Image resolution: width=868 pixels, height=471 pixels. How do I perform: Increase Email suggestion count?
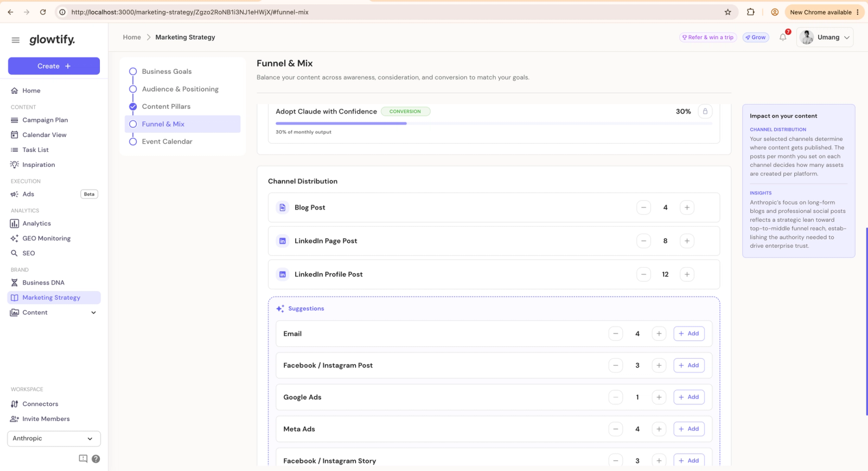[x=659, y=334]
